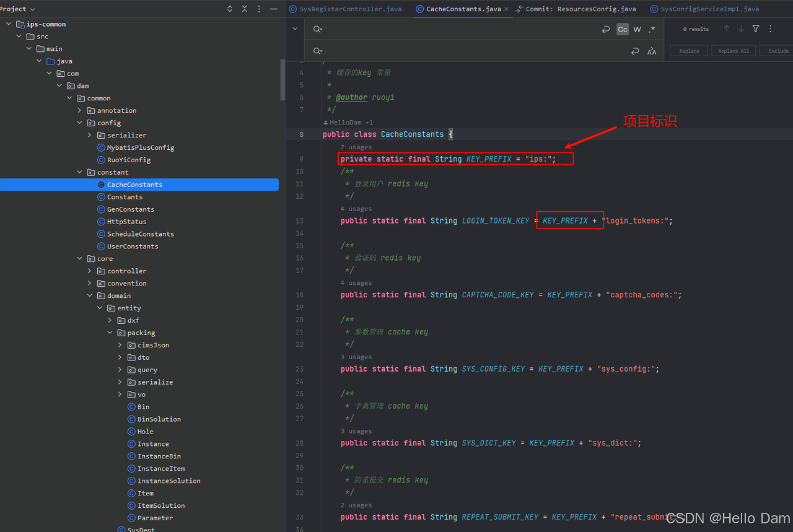Go to previous occurrence arrow
Screen dimensions: 793x532
click(727, 29)
